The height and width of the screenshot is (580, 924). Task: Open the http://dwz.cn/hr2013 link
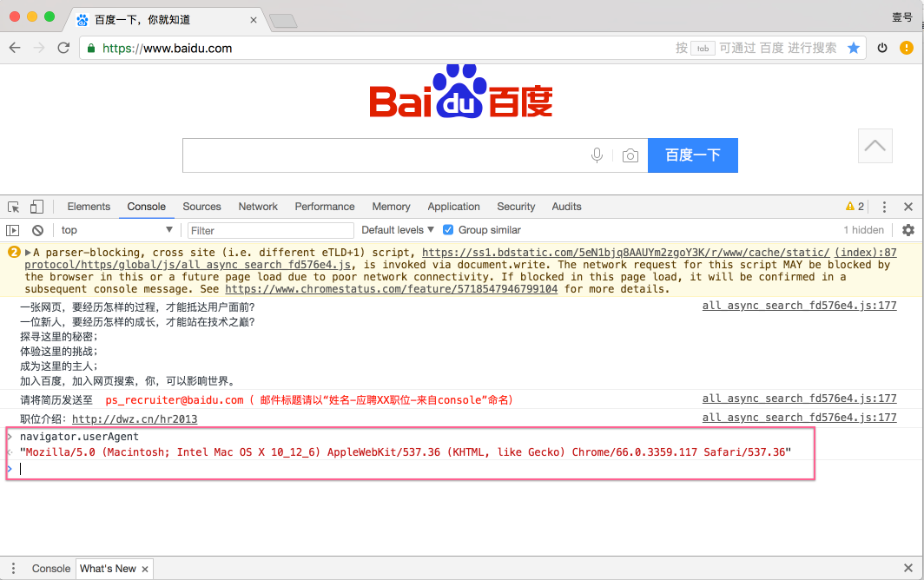point(135,419)
